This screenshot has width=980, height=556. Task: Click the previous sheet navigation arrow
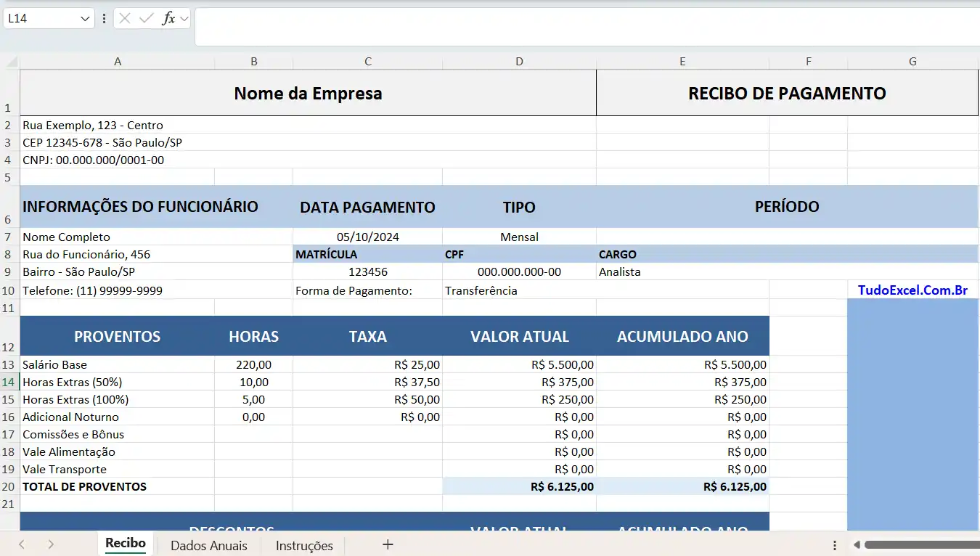20,544
